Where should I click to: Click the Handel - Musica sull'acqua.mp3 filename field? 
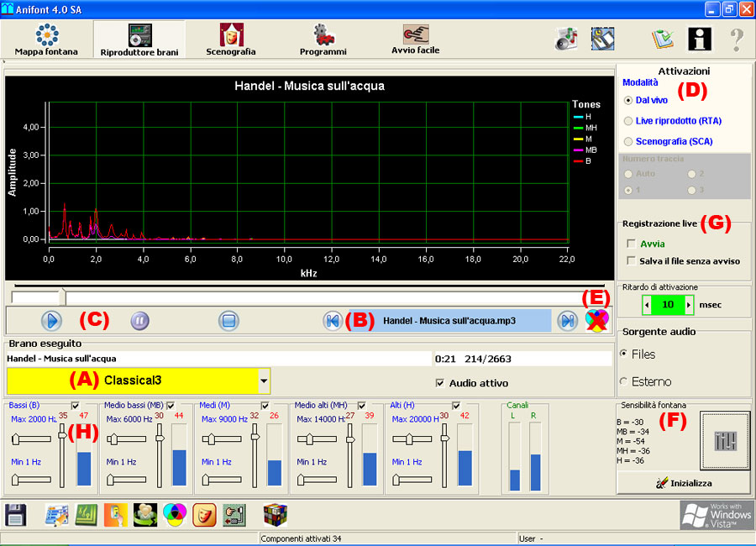(x=450, y=321)
